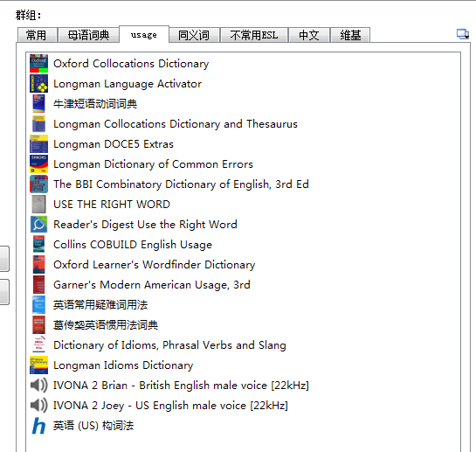Viewport: 476px width, 452px height.
Task: Select Longman Dictionary of Common Errors
Action: coord(243,163)
